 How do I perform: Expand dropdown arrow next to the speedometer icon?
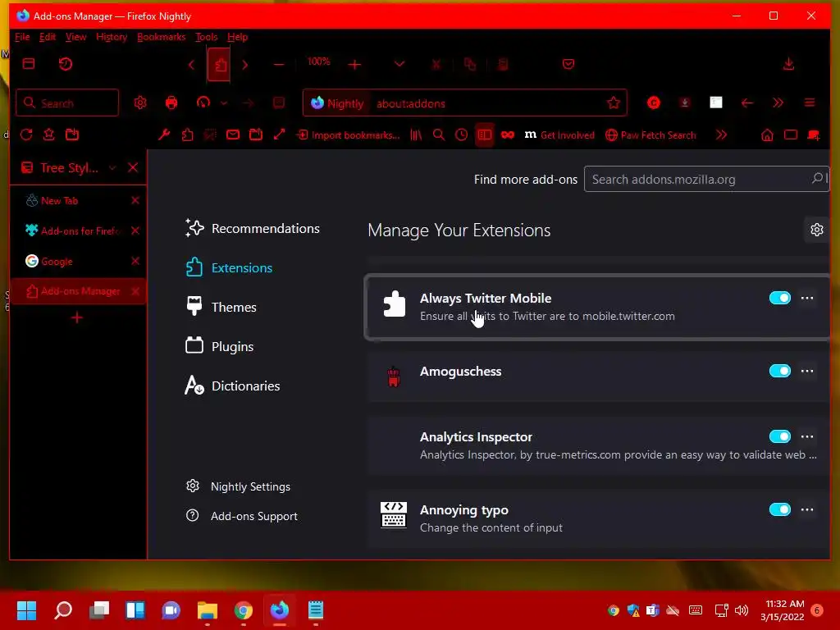(224, 103)
